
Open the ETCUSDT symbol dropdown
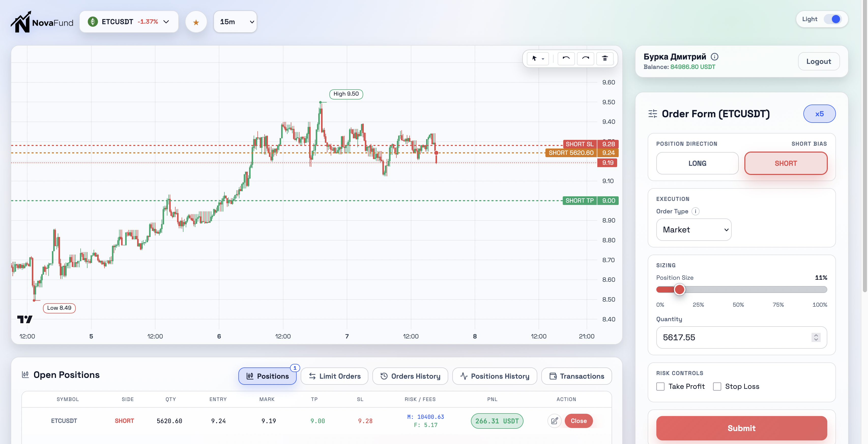tap(129, 22)
